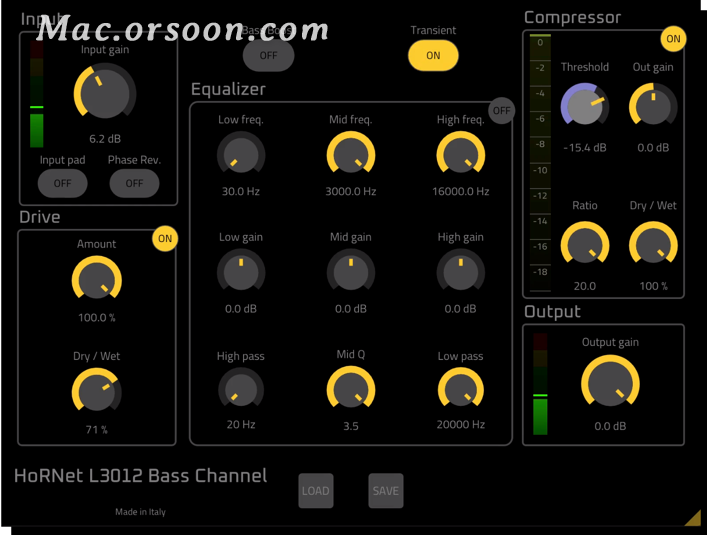Viewport: 707px width, 535px height.
Task: Click the Mid Q knob
Action: pos(351,388)
